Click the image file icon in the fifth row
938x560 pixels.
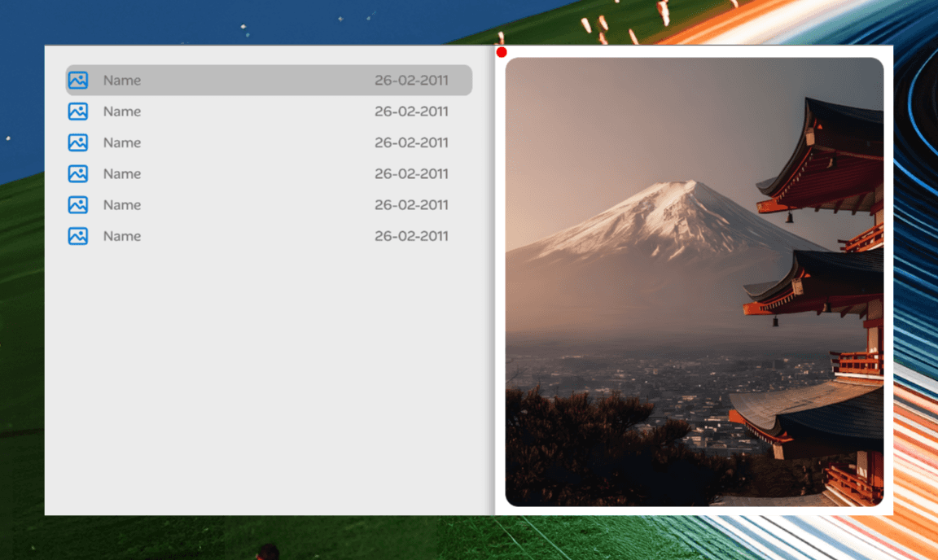[x=78, y=204]
